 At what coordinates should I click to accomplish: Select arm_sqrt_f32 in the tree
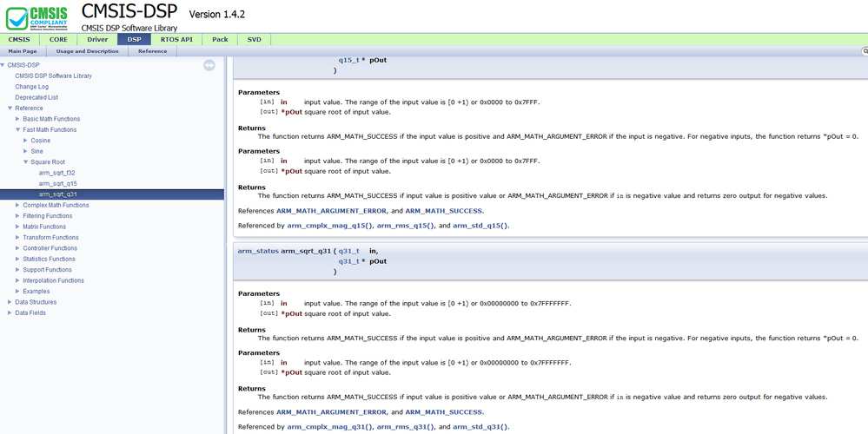click(x=57, y=173)
